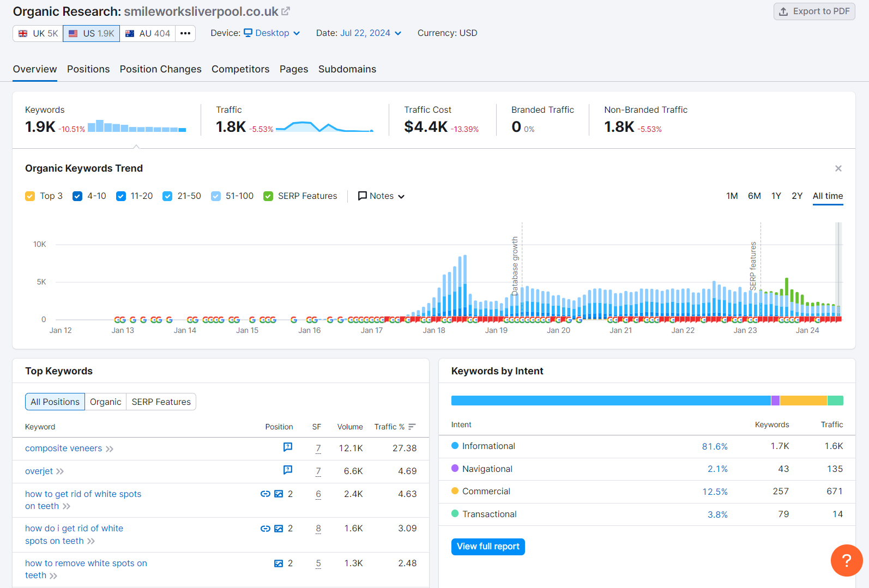Click the yellow Commercial segment in intent bar
Screen dimensions: 869x588
803,401
